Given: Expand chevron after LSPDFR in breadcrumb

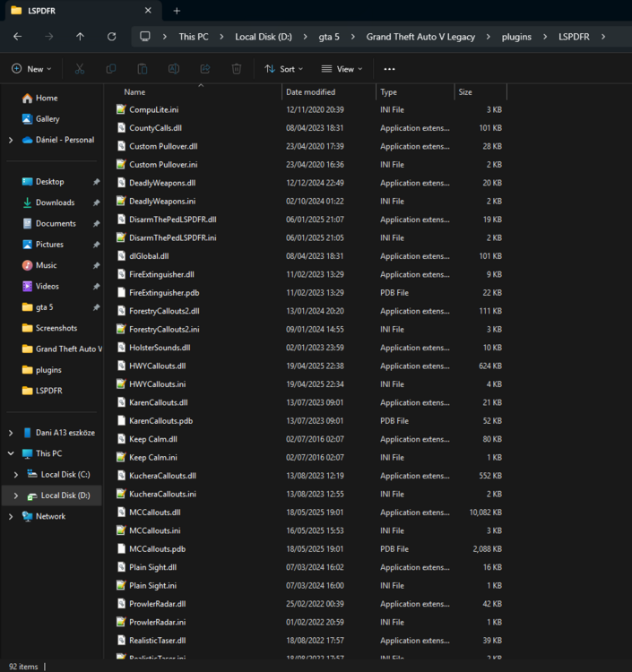Looking at the screenshot, I should (603, 37).
